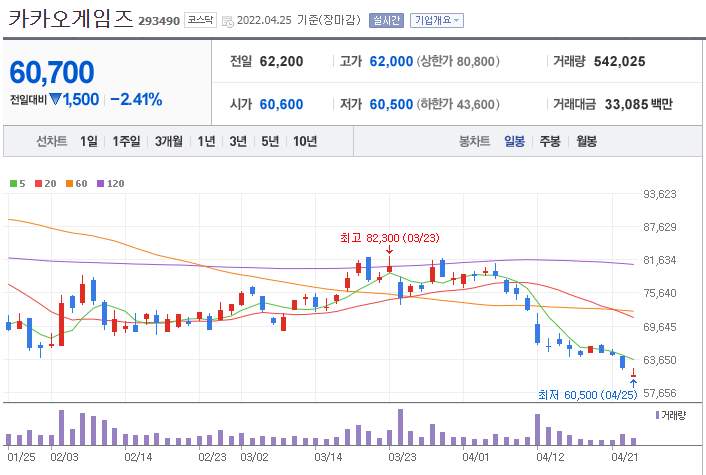
Task: Click the 57,656 price axis label
Action: 660,393
